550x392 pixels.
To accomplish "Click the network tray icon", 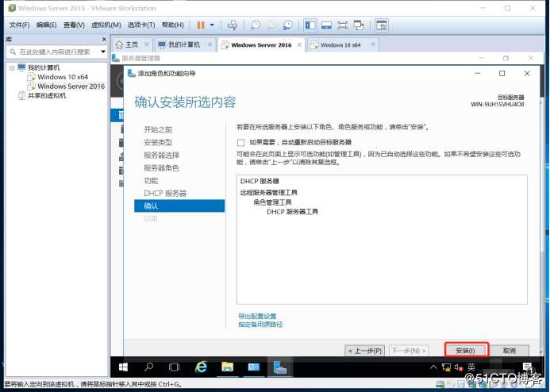I will point(446,367).
